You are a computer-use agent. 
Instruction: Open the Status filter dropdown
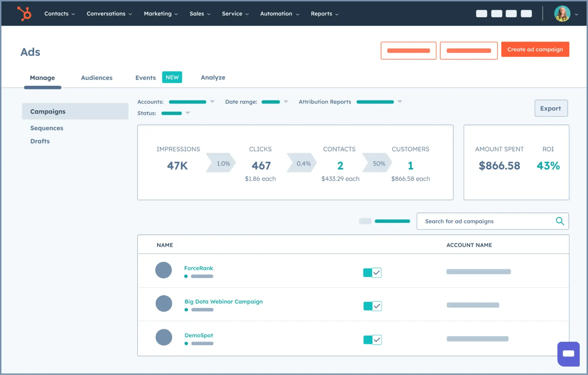[x=188, y=113]
